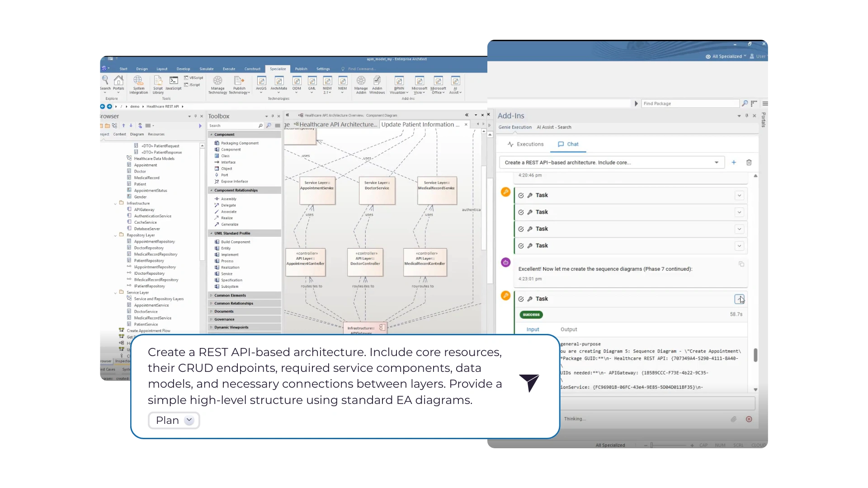Toggle the VBScript option
This screenshot has height=488, width=868.
point(193,78)
